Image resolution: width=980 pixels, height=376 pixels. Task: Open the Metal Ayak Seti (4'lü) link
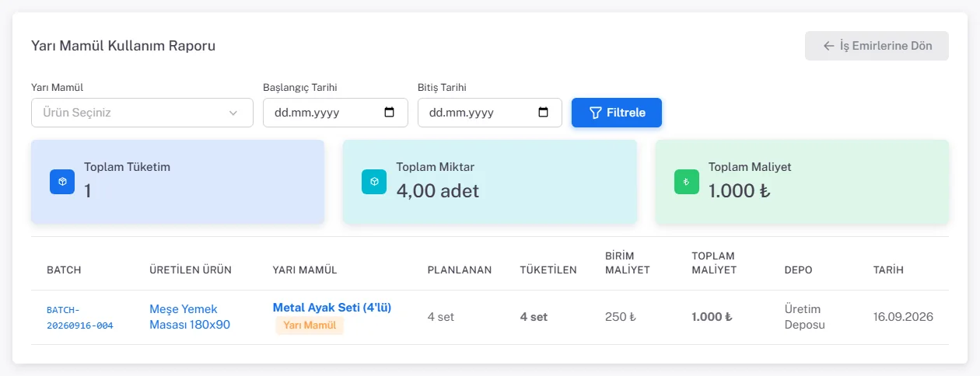[332, 308]
